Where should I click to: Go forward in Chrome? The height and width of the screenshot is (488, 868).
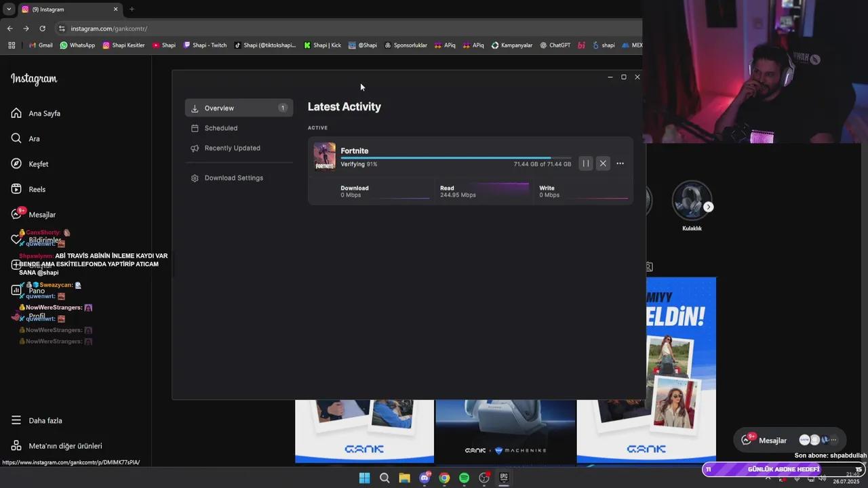[26, 28]
